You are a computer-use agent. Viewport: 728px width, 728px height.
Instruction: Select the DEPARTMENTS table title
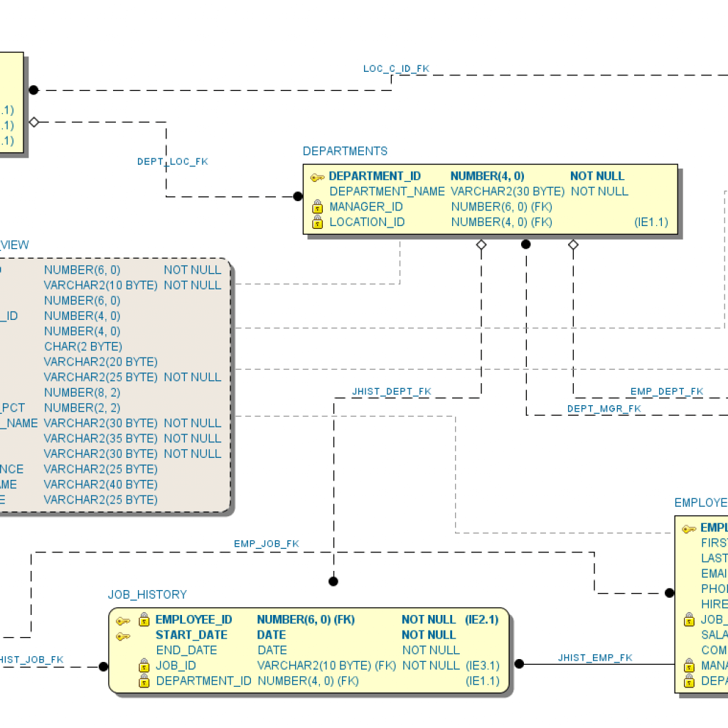click(x=346, y=151)
